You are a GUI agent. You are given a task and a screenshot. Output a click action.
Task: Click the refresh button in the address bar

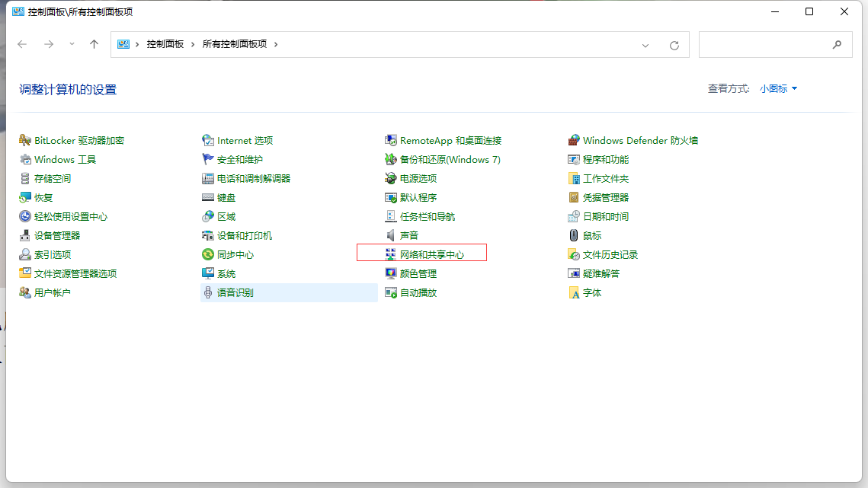coord(674,44)
